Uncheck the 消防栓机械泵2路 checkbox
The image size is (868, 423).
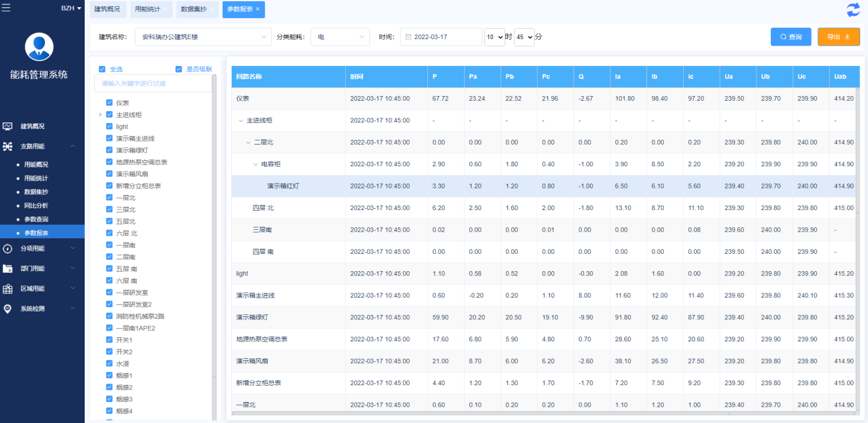pyautogui.click(x=109, y=316)
